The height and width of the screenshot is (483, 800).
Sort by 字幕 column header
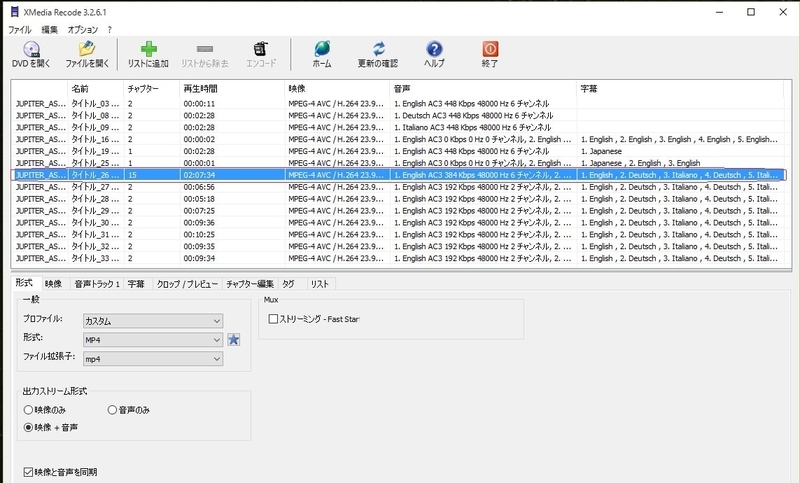pyautogui.click(x=681, y=89)
